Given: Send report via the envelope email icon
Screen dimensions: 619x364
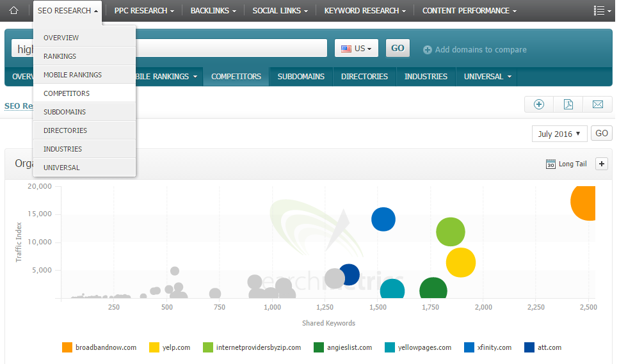Looking at the screenshot, I should click(597, 104).
